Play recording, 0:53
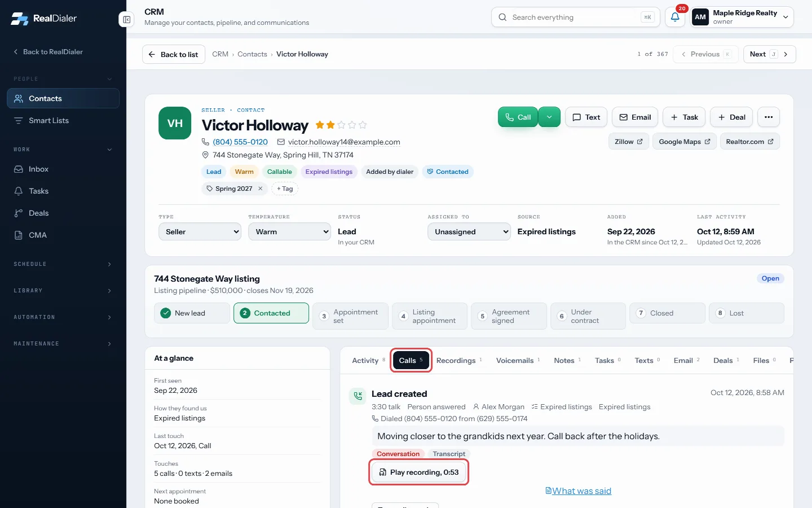This screenshot has width=812, height=508. click(419, 472)
